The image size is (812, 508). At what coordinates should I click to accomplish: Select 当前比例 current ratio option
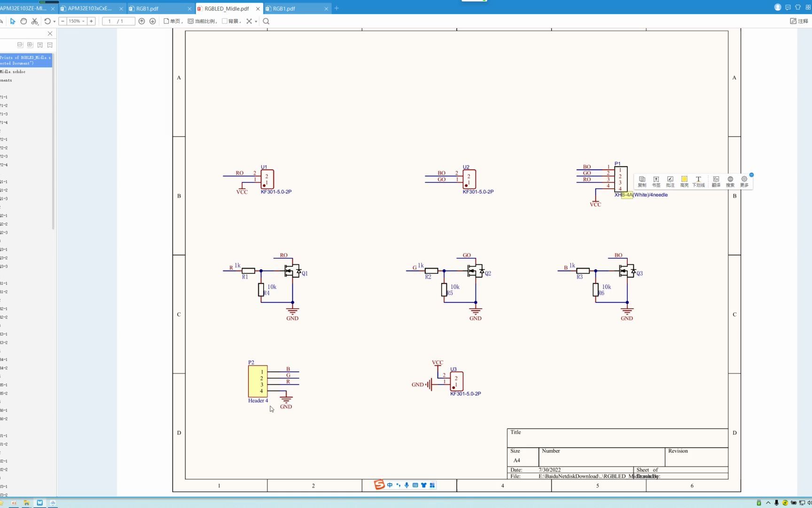click(x=202, y=21)
